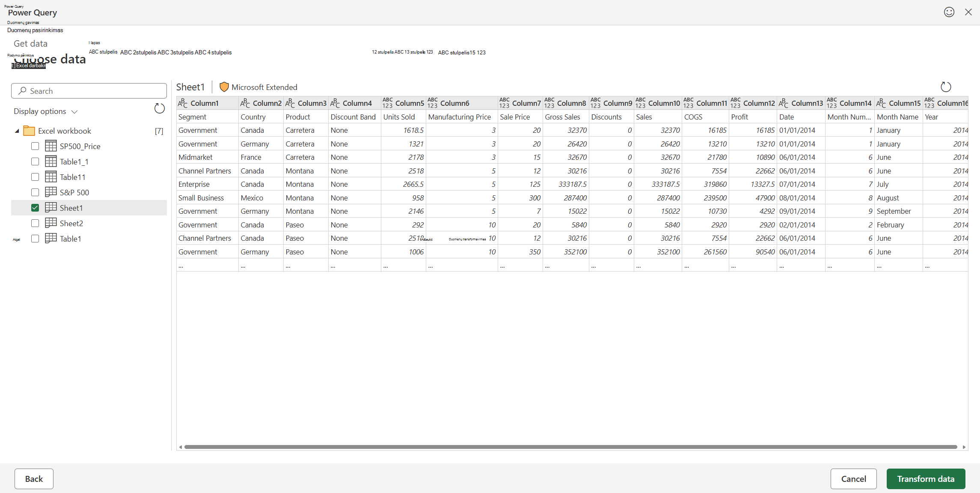980x493 pixels.
Task: Check the Sheet2 checkbox
Action: (x=35, y=223)
